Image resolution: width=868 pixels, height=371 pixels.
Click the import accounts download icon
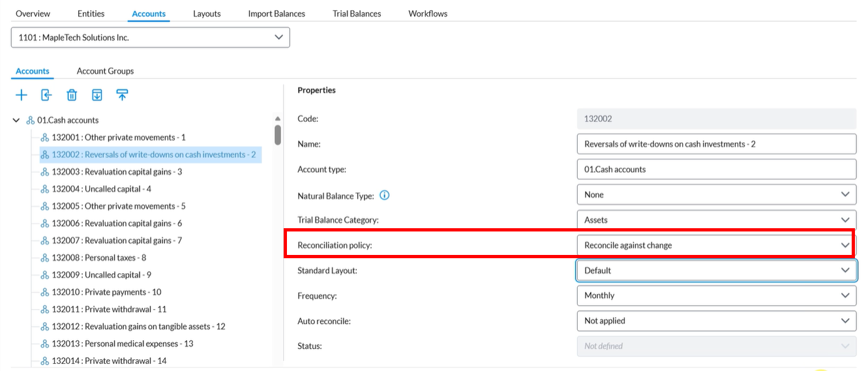coord(97,95)
